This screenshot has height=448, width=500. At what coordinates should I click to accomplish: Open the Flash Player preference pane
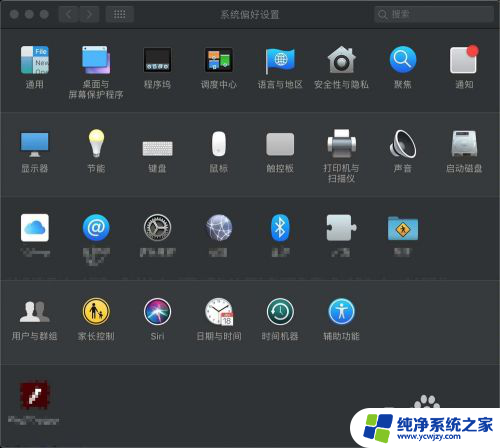pyautogui.click(x=35, y=395)
